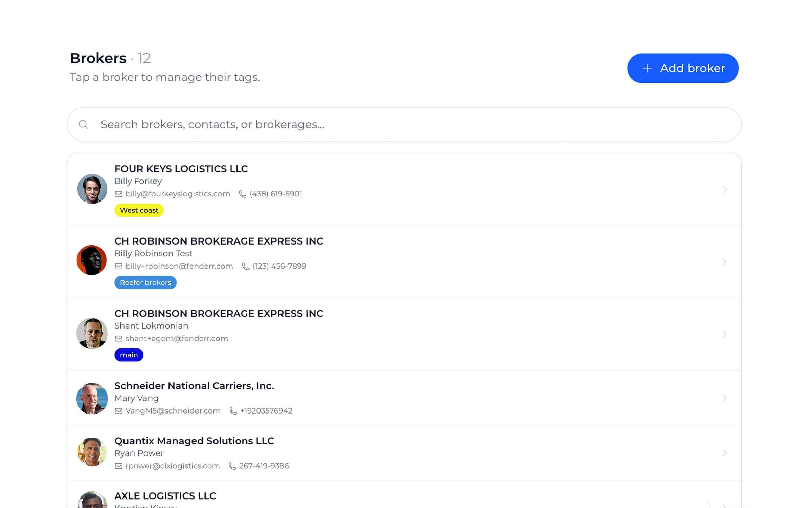Open Ryan Power's avatar
The image size is (812, 508).
[92, 452]
